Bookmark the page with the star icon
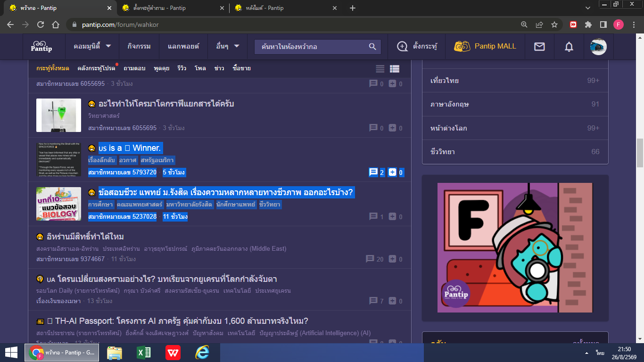This screenshot has height=362, width=644. [x=554, y=25]
